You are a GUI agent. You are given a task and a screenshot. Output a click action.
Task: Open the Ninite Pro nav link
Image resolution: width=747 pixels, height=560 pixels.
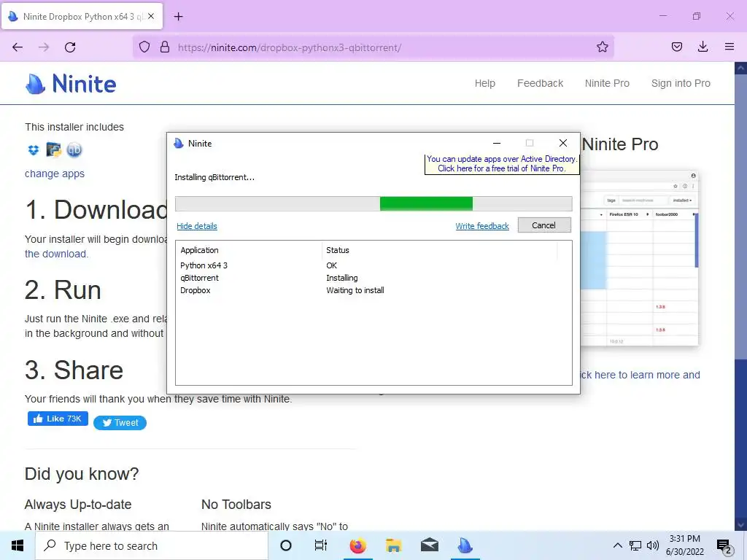tap(607, 83)
